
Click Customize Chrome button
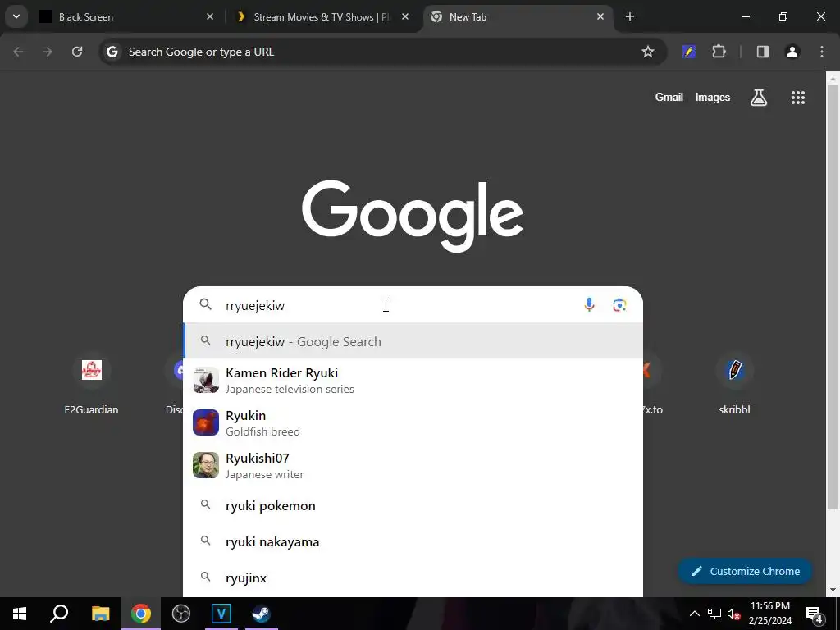pos(745,571)
